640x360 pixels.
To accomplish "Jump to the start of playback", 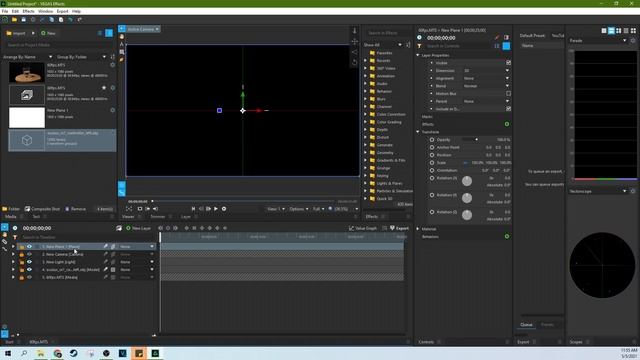I will [x=193, y=209].
